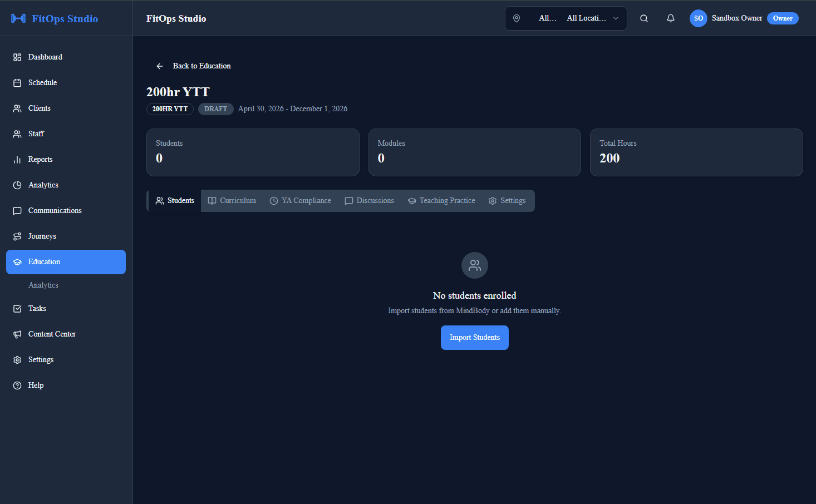Click the DRAFT status badge
The width and height of the screenshot is (816, 504).
point(215,108)
